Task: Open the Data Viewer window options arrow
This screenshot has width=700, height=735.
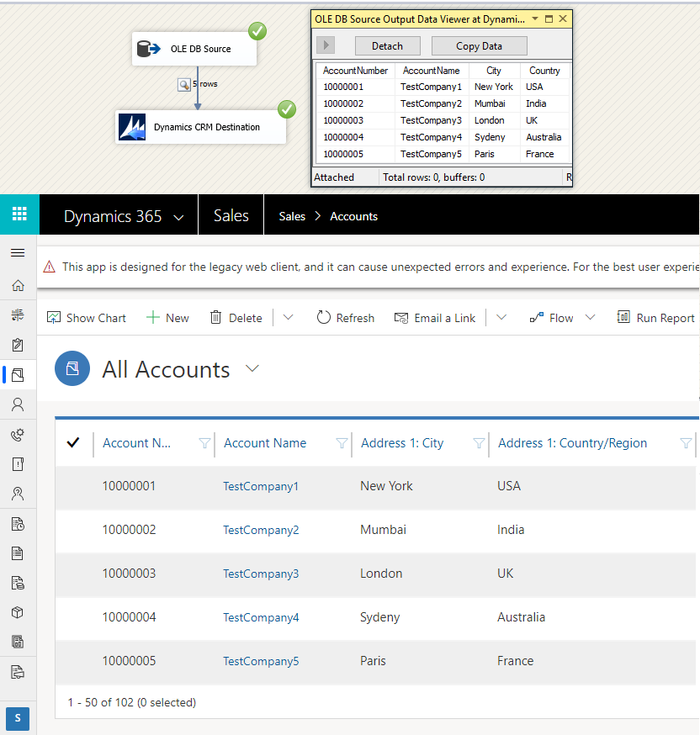Action: pyautogui.click(x=535, y=19)
